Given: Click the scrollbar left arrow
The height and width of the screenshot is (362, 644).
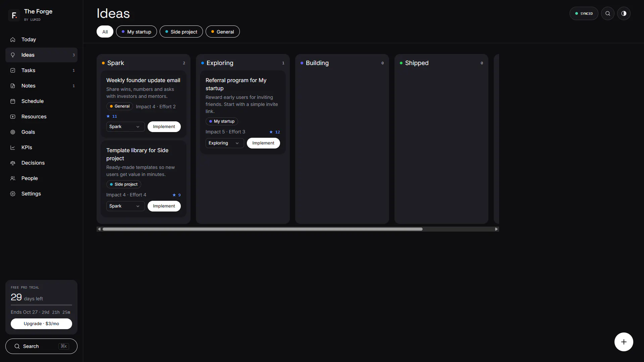Looking at the screenshot, I should (99, 229).
